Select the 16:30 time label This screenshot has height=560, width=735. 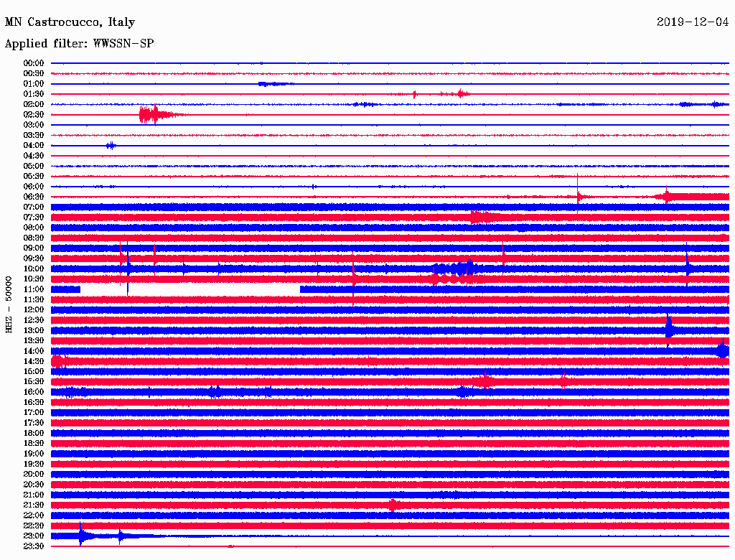click(34, 403)
